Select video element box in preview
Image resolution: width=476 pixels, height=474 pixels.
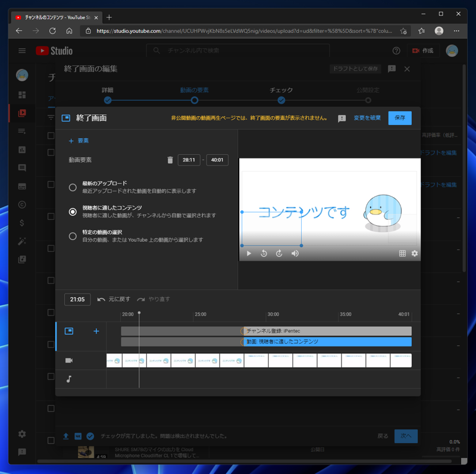pyautogui.click(x=271, y=229)
